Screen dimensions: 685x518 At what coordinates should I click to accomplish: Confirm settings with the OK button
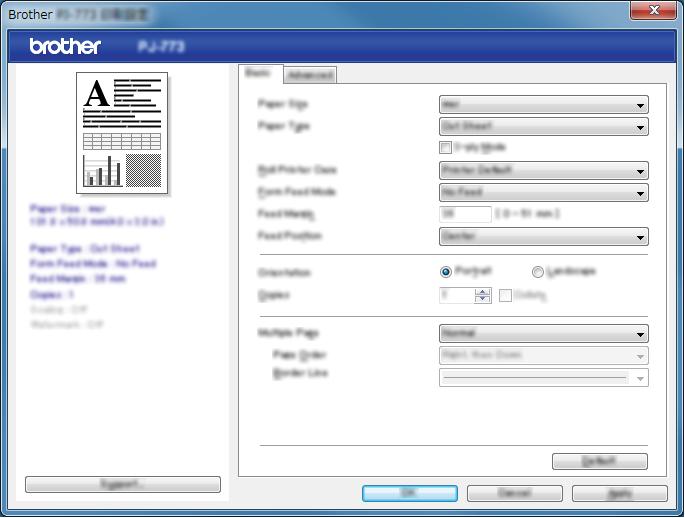410,493
